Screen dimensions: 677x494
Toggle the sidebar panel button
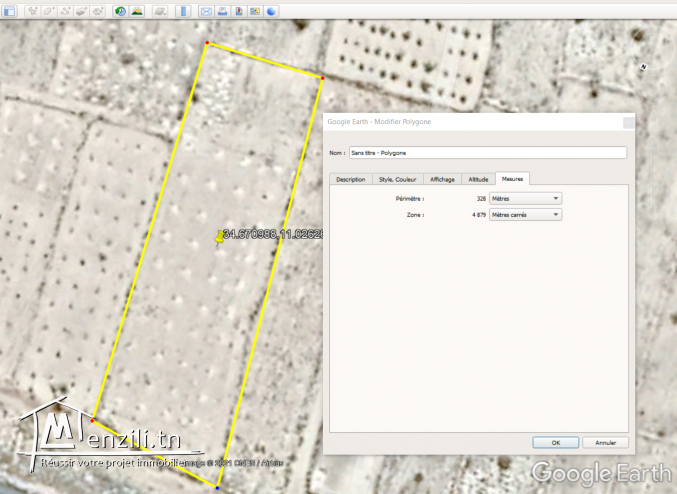9,12
